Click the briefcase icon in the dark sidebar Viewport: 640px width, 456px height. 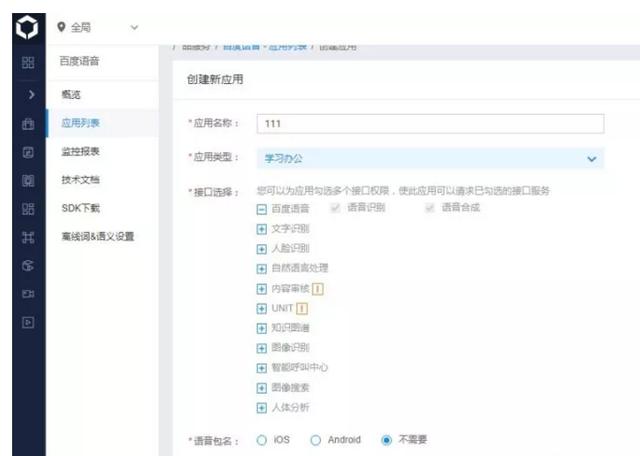click(x=28, y=124)
